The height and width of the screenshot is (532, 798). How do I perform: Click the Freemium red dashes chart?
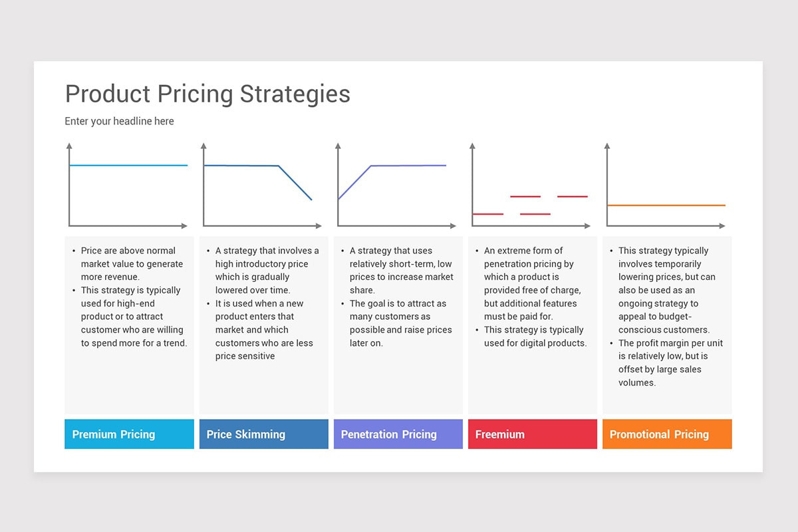click(x=529, y=186)
